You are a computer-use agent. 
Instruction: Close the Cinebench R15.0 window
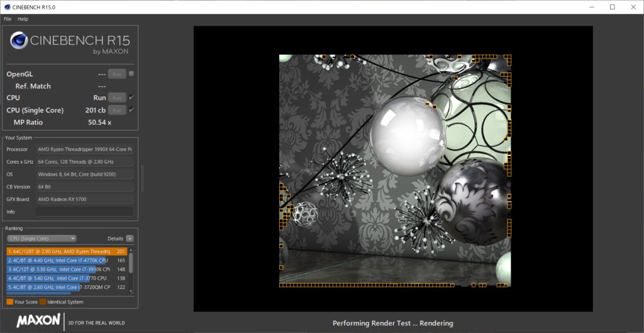(633, 7)
